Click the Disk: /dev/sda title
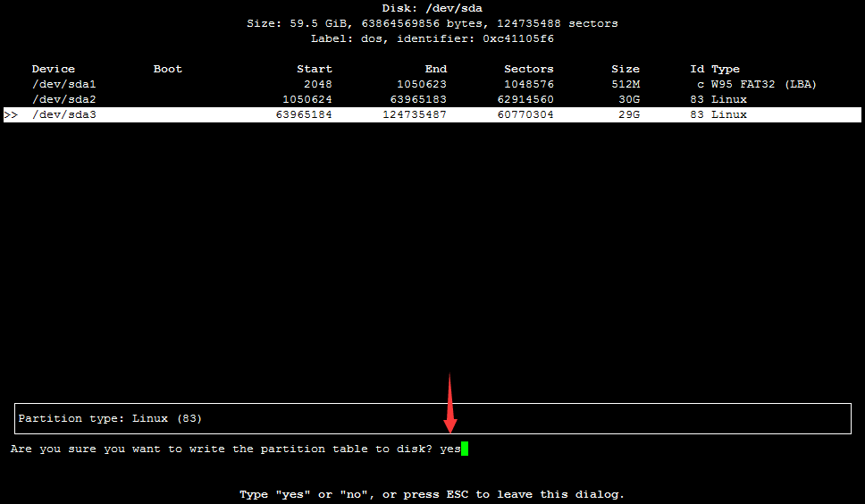865x504 pixels. (x=432, y=8)
